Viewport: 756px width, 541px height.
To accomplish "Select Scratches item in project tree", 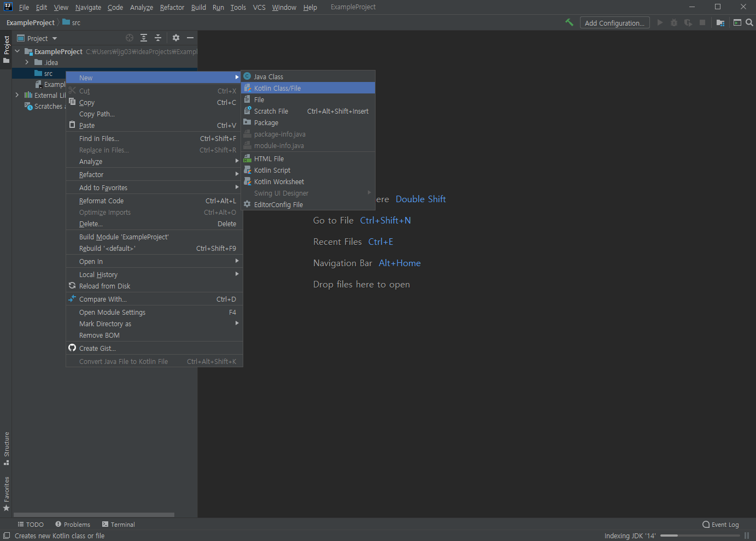I will pyautogui.click(x=44, y=106).
